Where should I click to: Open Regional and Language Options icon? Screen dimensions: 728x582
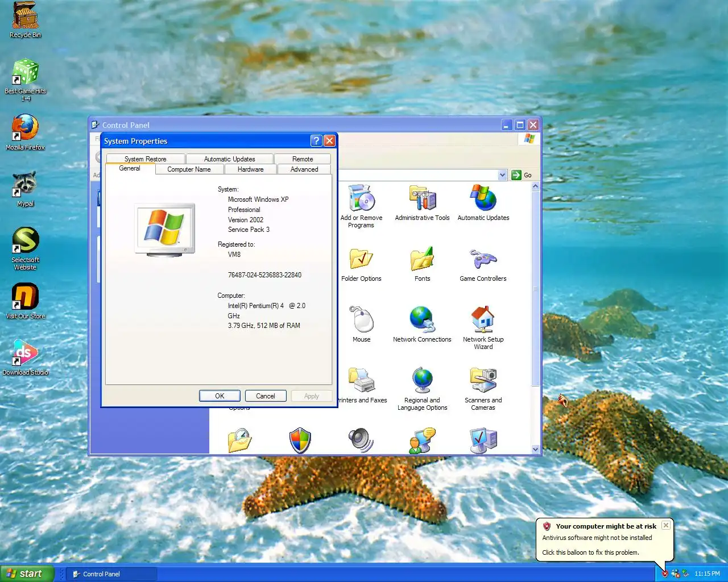coord(422,389)
